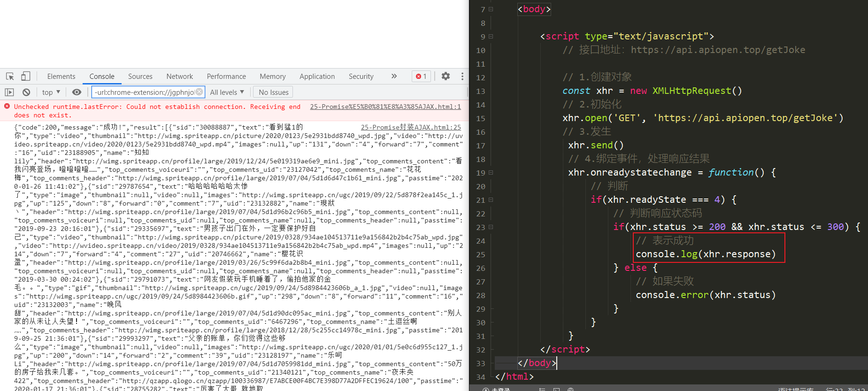Go to the Network tab
Screen dimensions: 868x391
pos(180,76)
